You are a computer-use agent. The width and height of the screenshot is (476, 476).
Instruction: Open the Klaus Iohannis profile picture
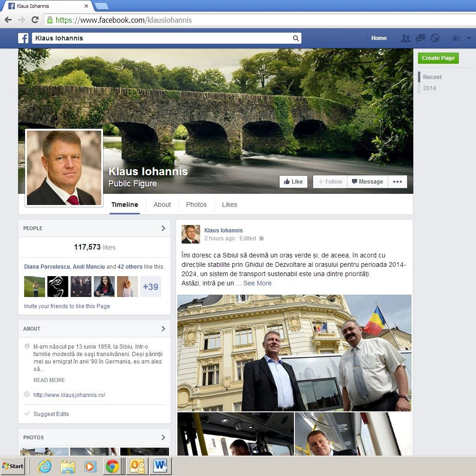coord(64,168)
